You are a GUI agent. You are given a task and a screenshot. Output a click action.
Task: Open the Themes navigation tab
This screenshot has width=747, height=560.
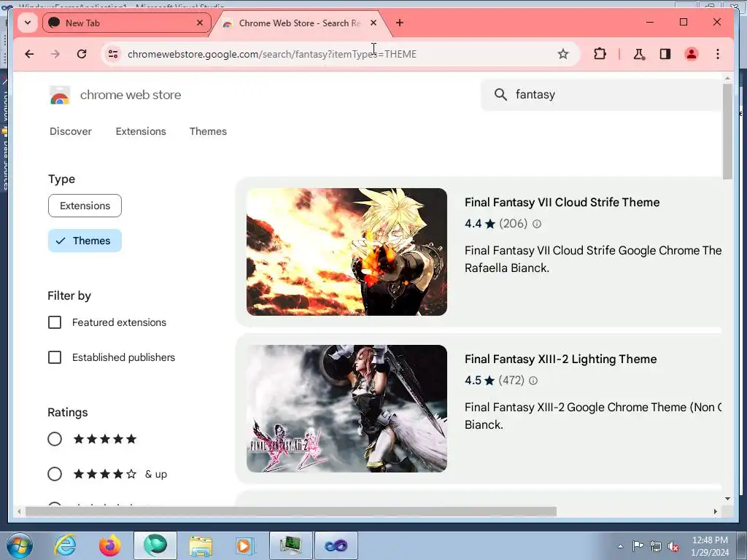coord(208,131)
